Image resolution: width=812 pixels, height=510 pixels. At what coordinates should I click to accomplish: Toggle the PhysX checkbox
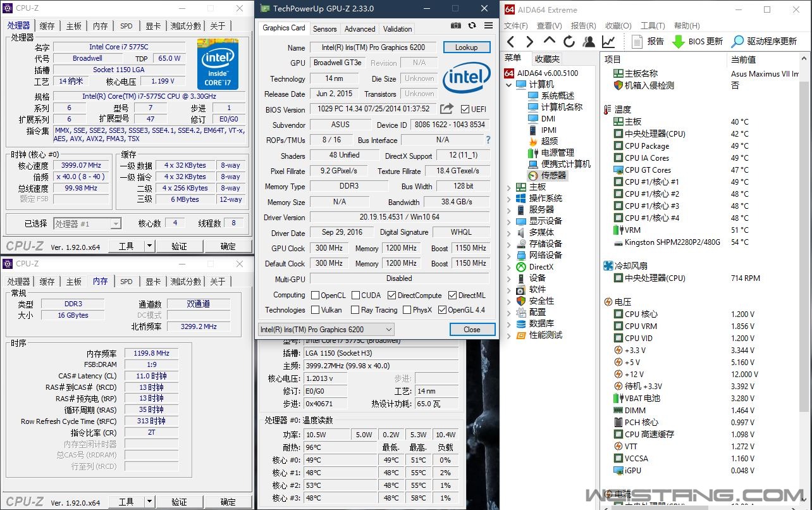coord(406,310)
